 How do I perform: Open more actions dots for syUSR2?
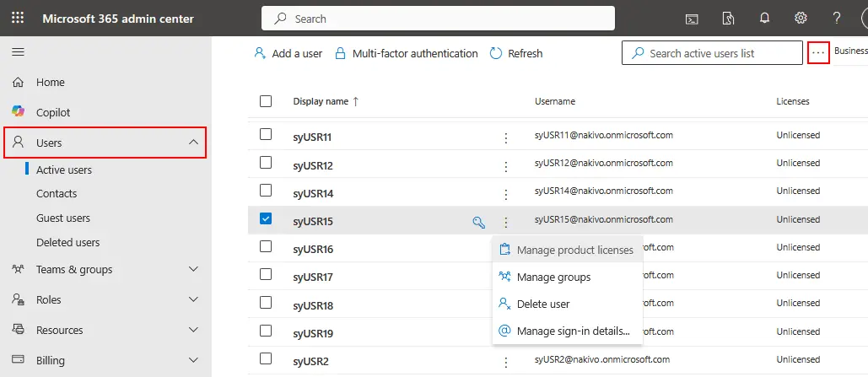pyautogui.click(x=505, y=362)
